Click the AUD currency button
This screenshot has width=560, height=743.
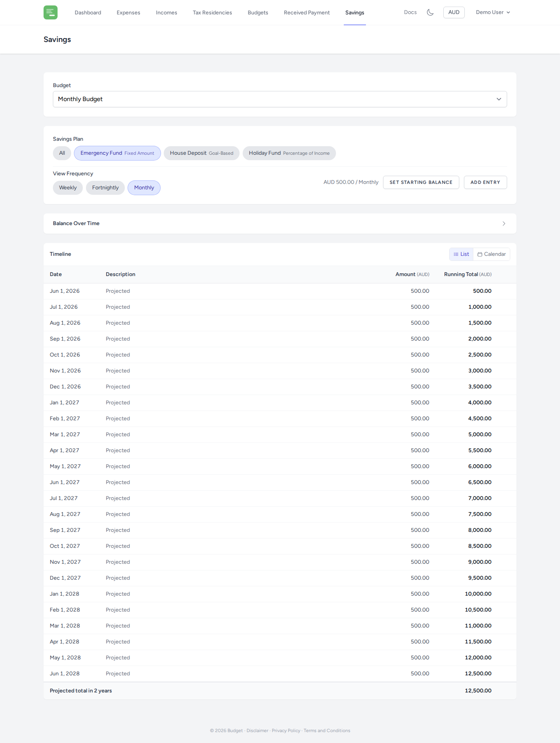[x=454, y=12]
